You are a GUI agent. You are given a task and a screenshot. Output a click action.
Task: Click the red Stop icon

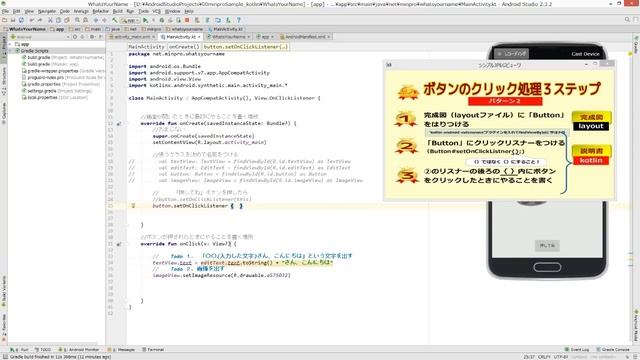[187, 20]
